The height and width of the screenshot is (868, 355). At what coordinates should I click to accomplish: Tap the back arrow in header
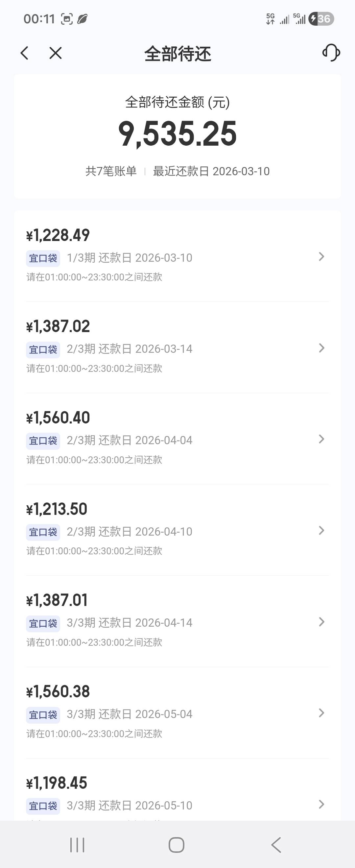pyautogui.click(x=24, y=53)
